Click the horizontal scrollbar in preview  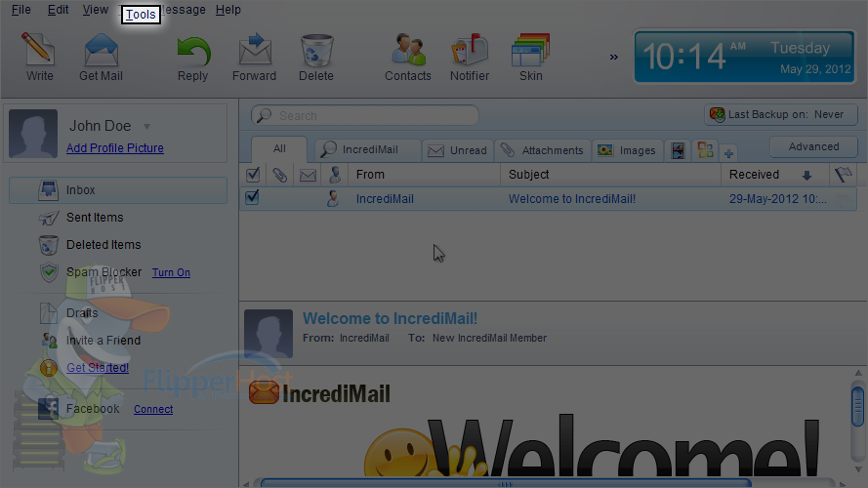pos(506,483)
